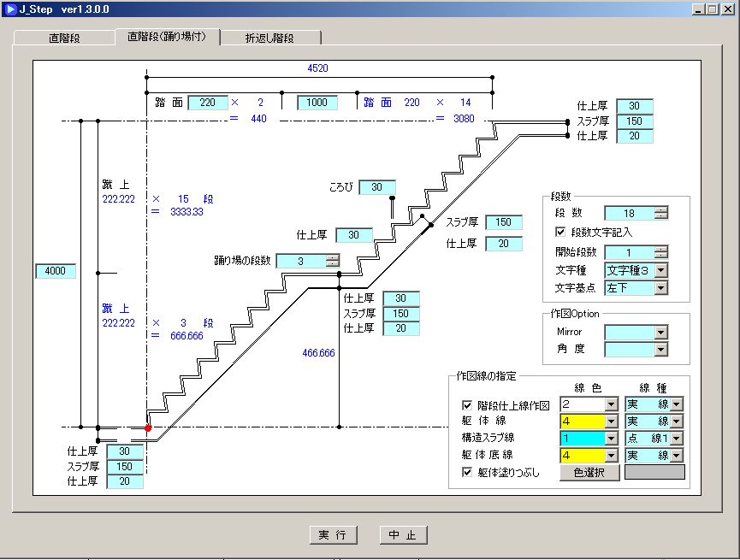Viewport: 740px width, 560px height.
Task: Open the 構造スラブ線 line type dropdown
Action: click(677, 438)
